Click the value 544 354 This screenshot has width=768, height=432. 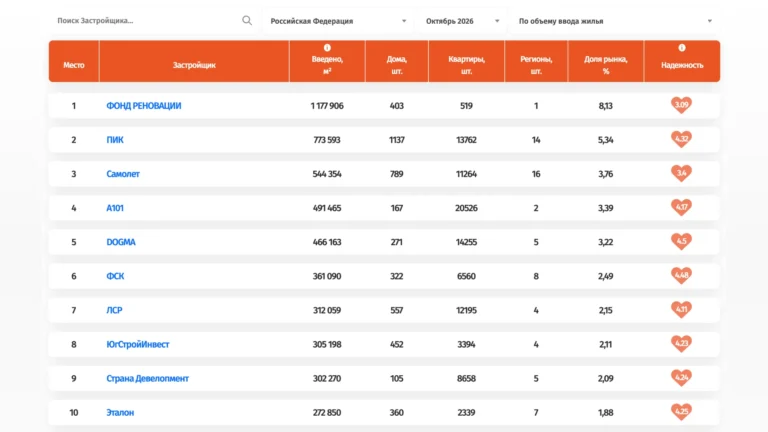tap(327, 174)
